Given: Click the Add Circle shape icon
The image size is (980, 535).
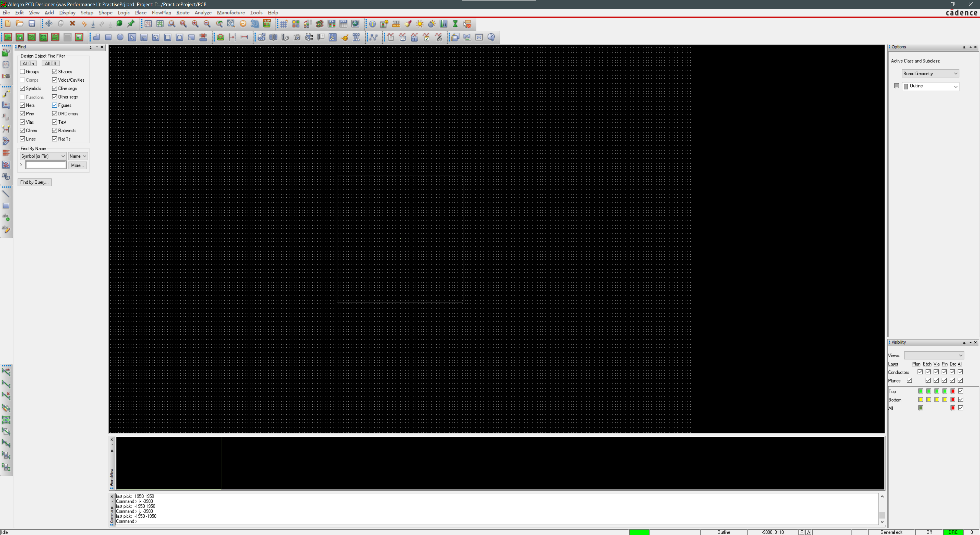Looking at the screenshot, I should [120, 37].
